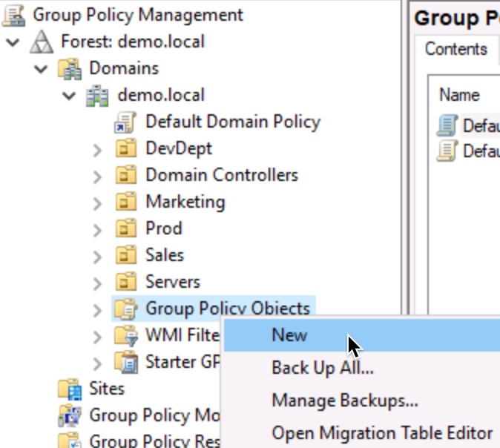
Task: Expand the Prod OU
Action: click(x=97, y=231)
